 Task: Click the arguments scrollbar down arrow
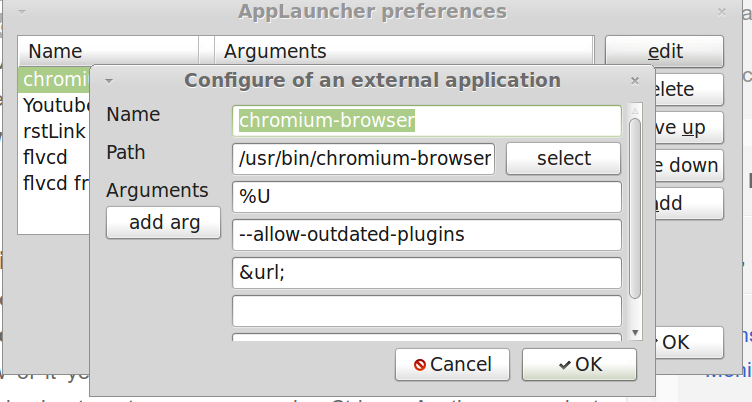coord(635,332)
